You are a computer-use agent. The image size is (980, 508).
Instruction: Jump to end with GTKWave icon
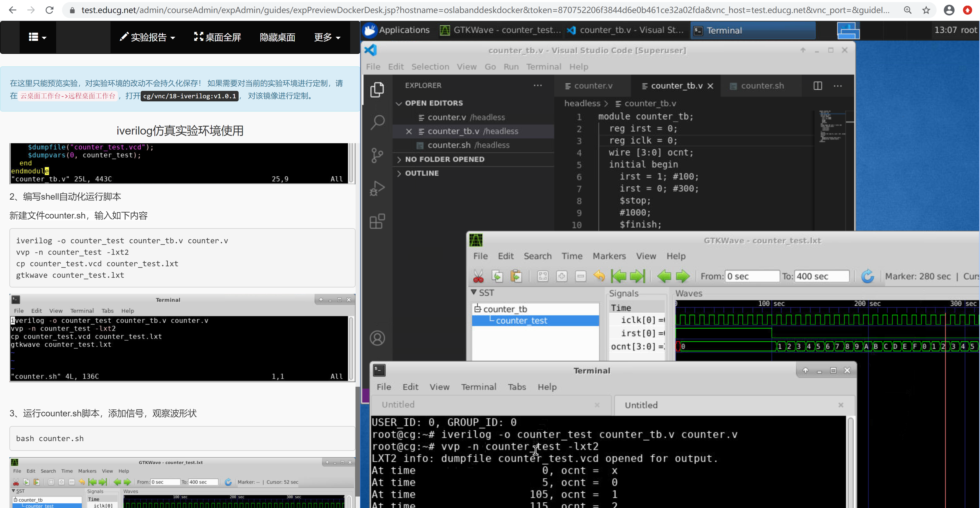638,276
